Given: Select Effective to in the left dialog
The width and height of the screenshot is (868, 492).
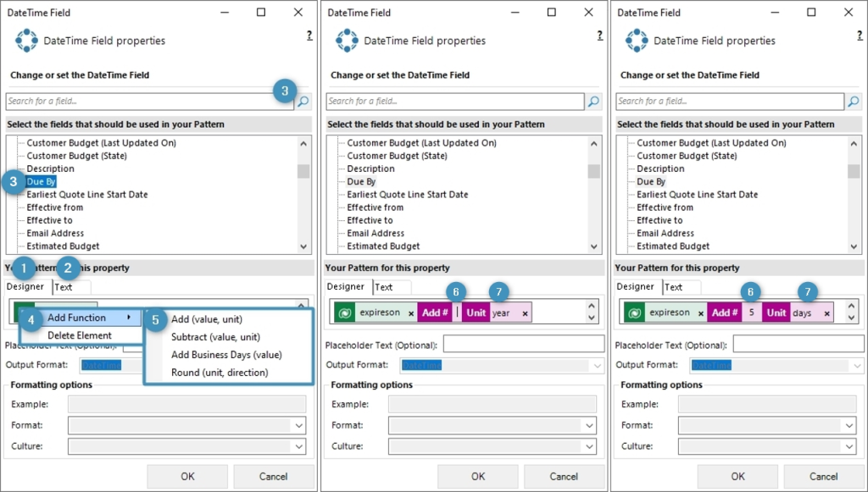Looking at the screenshot, I should 49,220.
